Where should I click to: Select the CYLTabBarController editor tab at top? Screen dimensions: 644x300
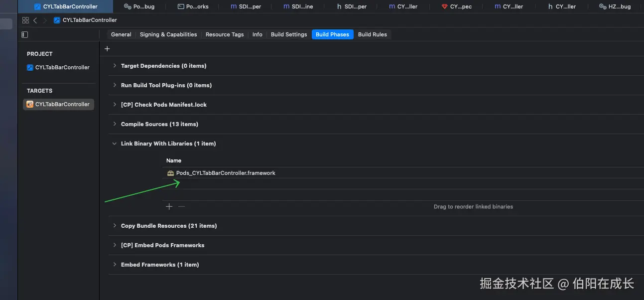tap(65, 6)
